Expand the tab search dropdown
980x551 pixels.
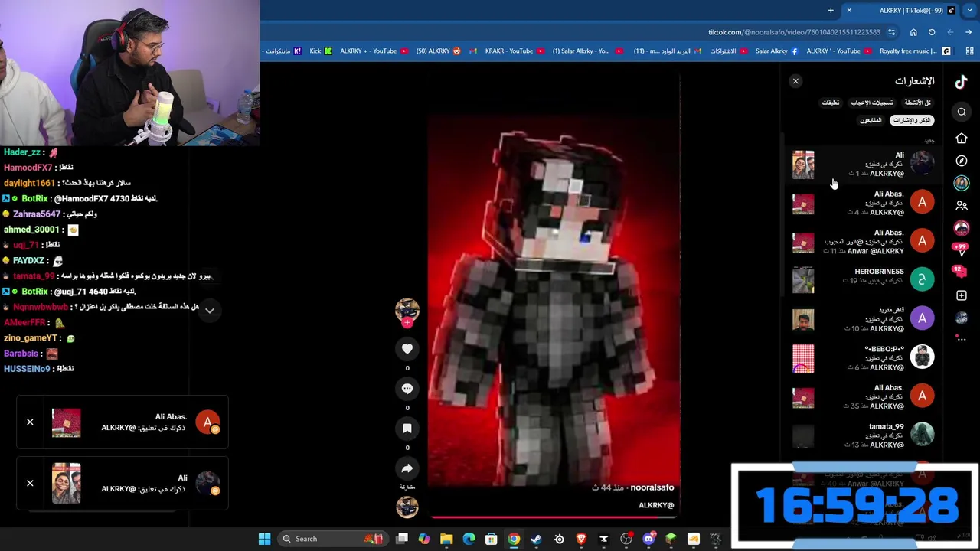(x=969, y=10)
